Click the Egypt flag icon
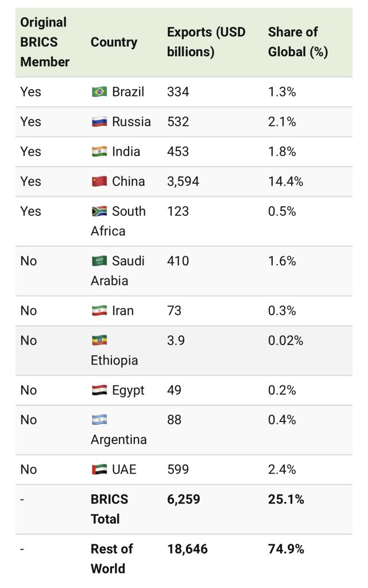 click(x=99, y=390)
